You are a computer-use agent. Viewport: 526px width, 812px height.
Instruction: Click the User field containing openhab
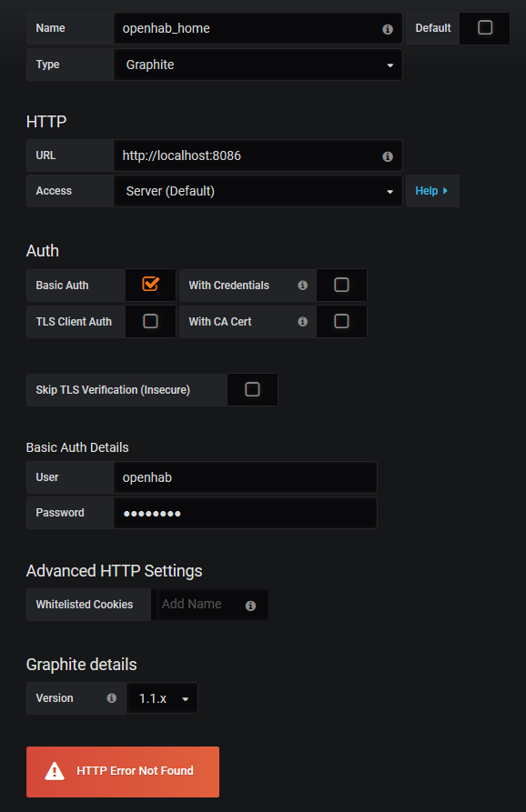pos(245,477)
